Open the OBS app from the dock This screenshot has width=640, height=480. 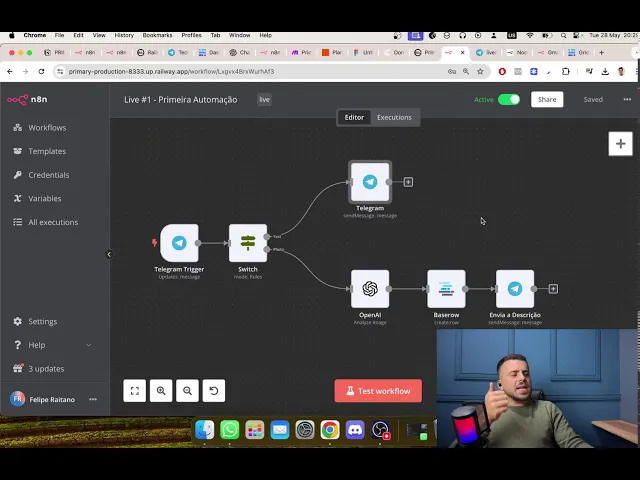click(380, 430)
